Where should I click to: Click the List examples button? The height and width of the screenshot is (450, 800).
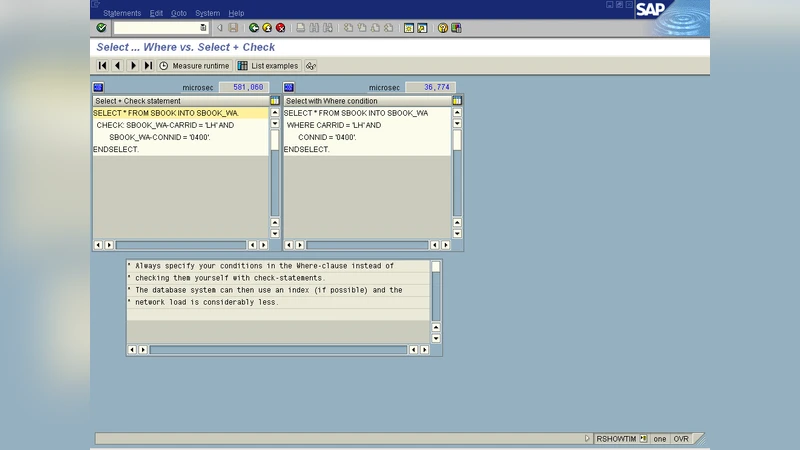tap(268, 66)
